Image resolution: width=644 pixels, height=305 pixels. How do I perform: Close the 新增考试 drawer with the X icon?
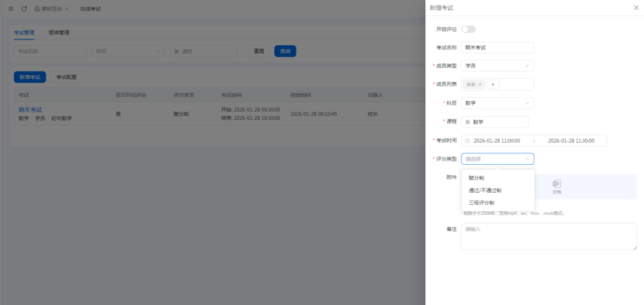636,8
